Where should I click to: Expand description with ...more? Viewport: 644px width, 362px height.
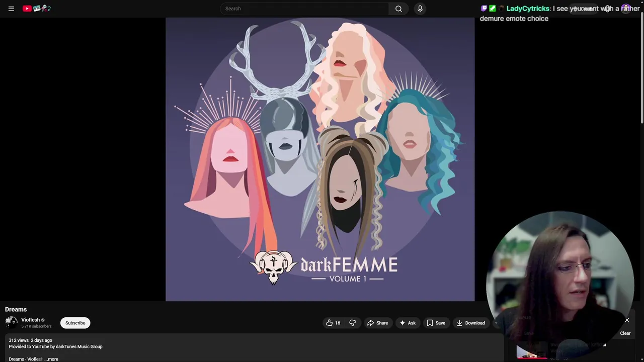coord(51,359)
